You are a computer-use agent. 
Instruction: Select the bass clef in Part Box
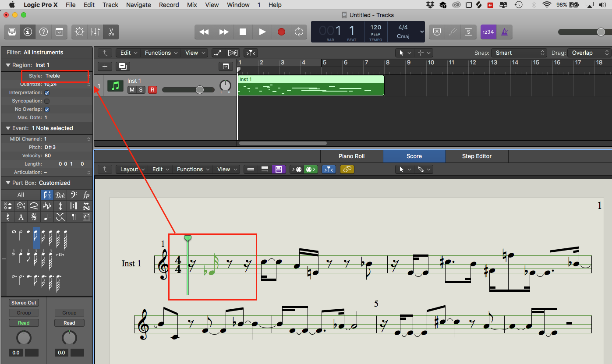tap(73, 195)
